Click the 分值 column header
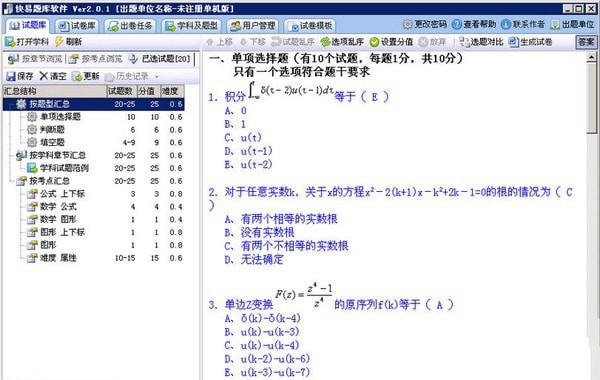Image resolution: width=600 pixels, height=380 pixels. pyautogui.click(x=148, y=91)
